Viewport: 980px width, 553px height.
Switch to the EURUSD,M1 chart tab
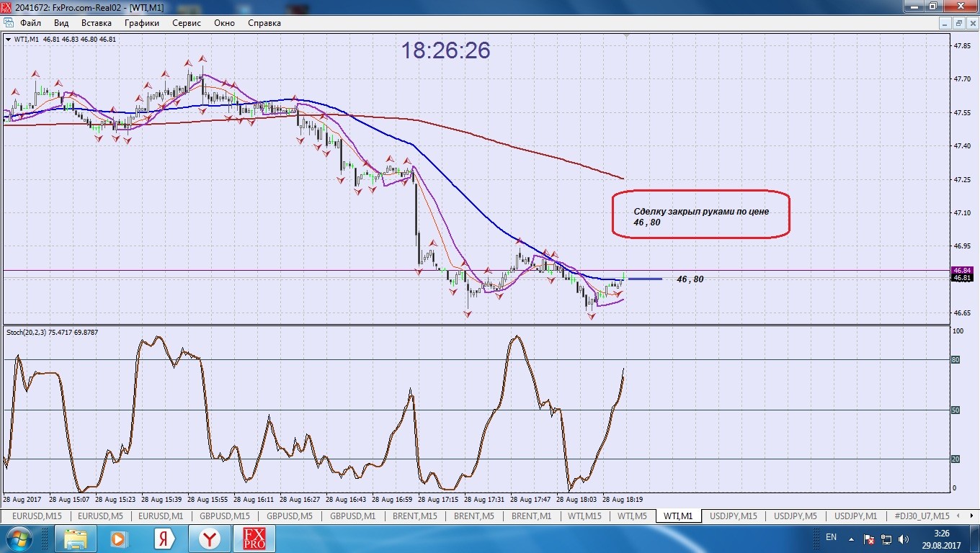(161, 516)
